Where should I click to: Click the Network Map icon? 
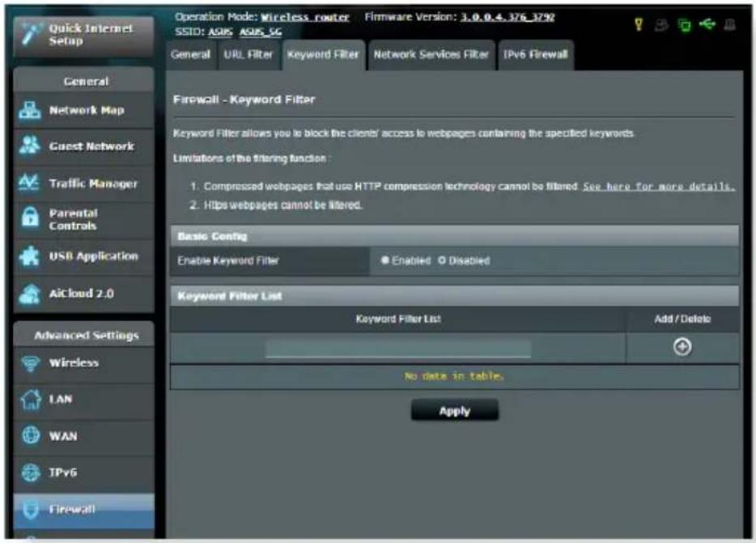(x=30, y=110)
